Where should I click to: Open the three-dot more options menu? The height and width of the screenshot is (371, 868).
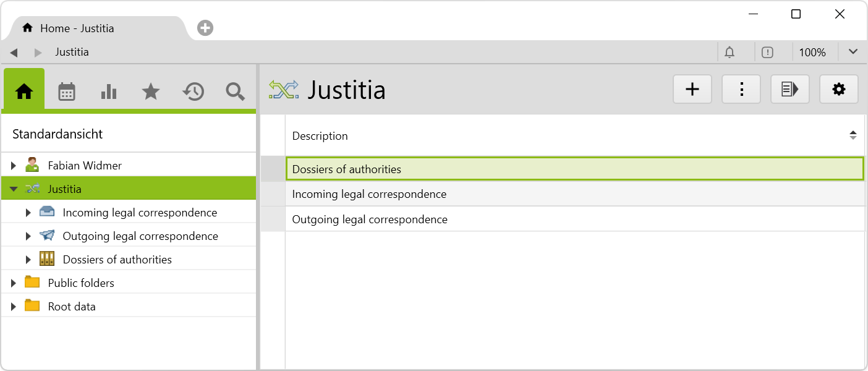tap(741, 90)
